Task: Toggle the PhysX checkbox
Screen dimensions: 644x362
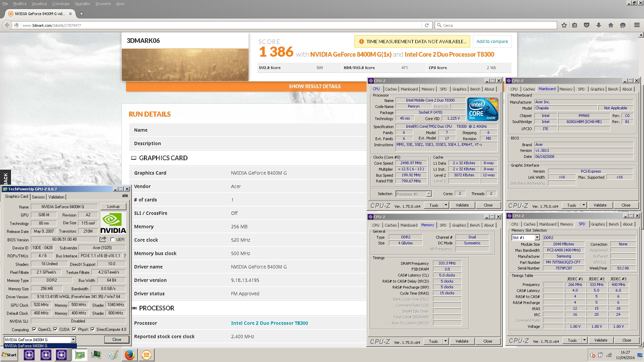Action: [74, 329]
